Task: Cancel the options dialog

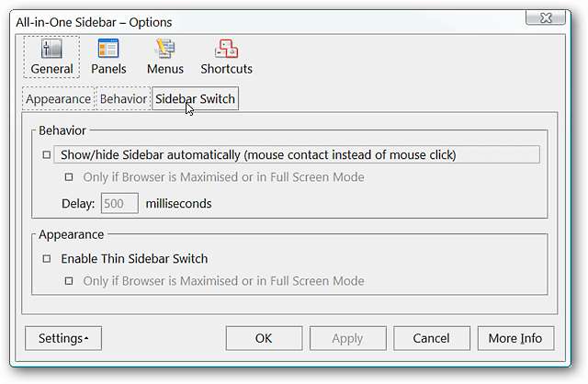Action: (431, 338)
